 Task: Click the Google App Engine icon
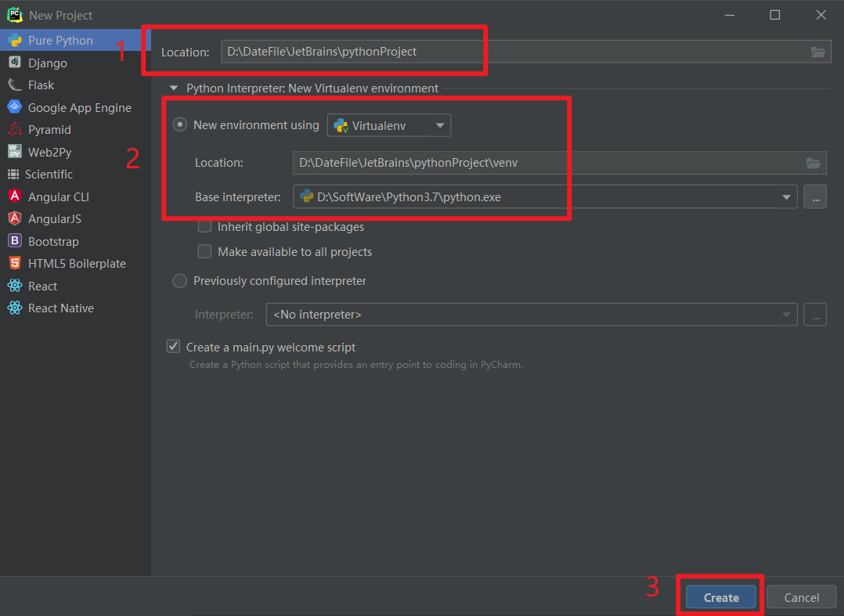point(15,107)
